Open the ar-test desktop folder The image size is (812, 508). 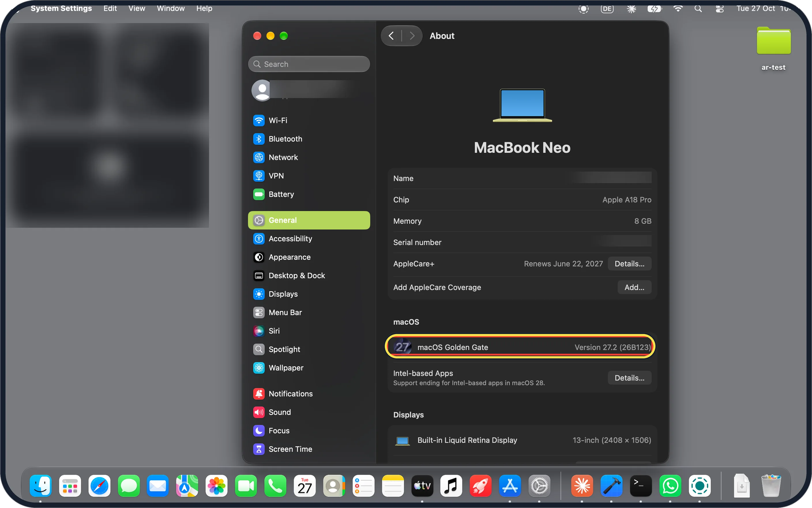click(x=773, y=48)
